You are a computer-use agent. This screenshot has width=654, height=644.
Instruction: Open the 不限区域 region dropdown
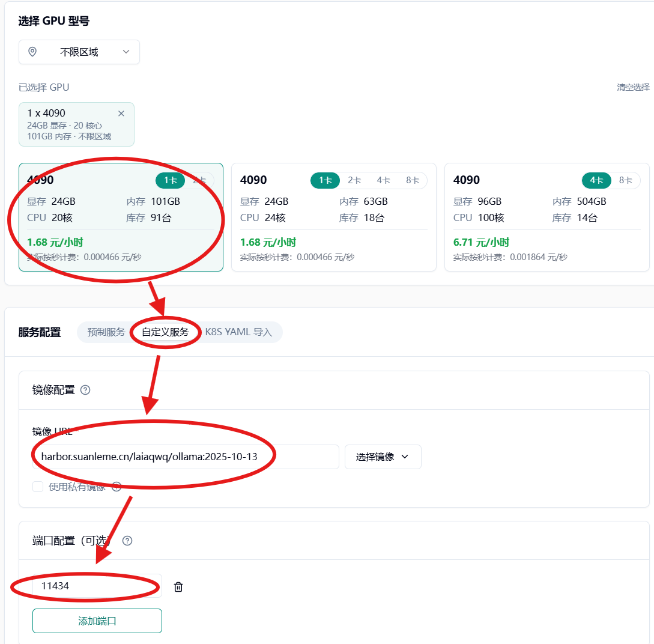coord(79,52)
